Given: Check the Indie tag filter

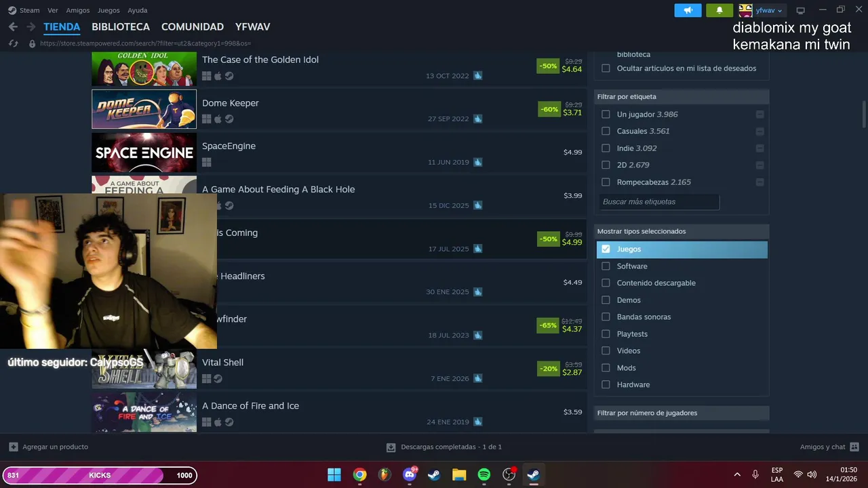Looking at the screenshot, I should tap(606, 148).
